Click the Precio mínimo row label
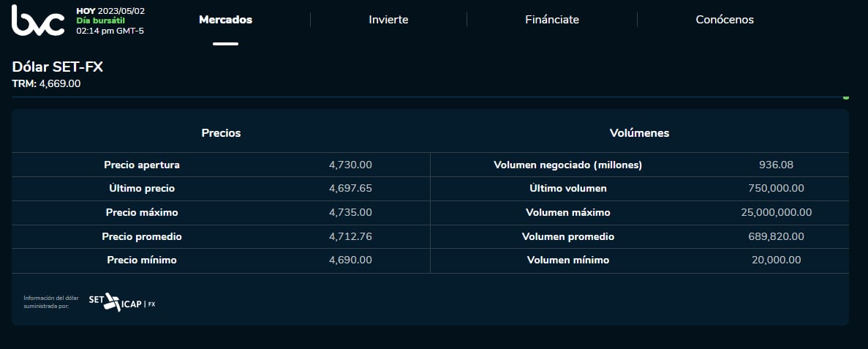 click(142, 260)
